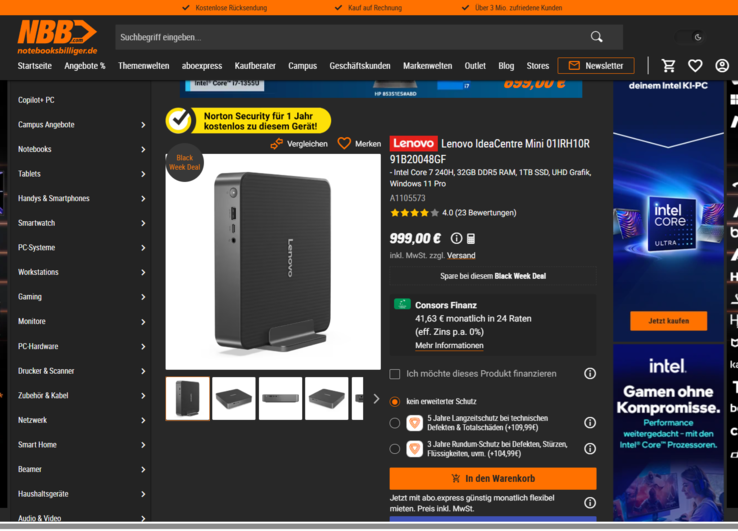
Task: Select first thumbnail of upright mini PC
Action: pos(188,398)
